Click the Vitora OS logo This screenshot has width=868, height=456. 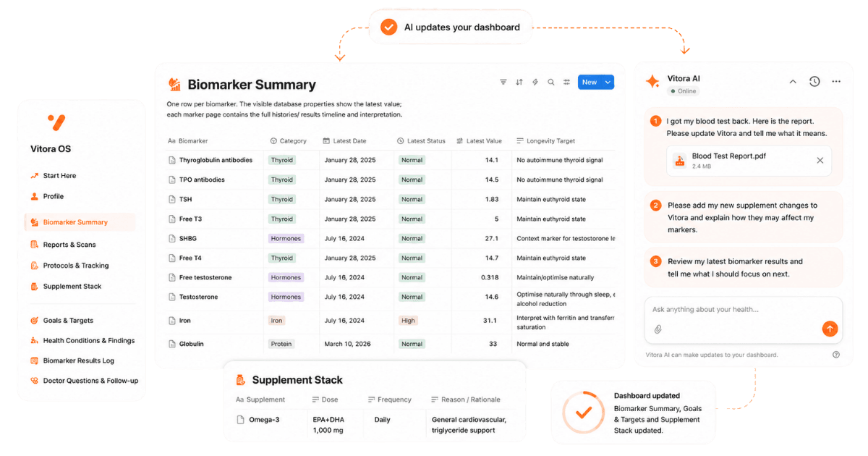[x=56, y=122]
